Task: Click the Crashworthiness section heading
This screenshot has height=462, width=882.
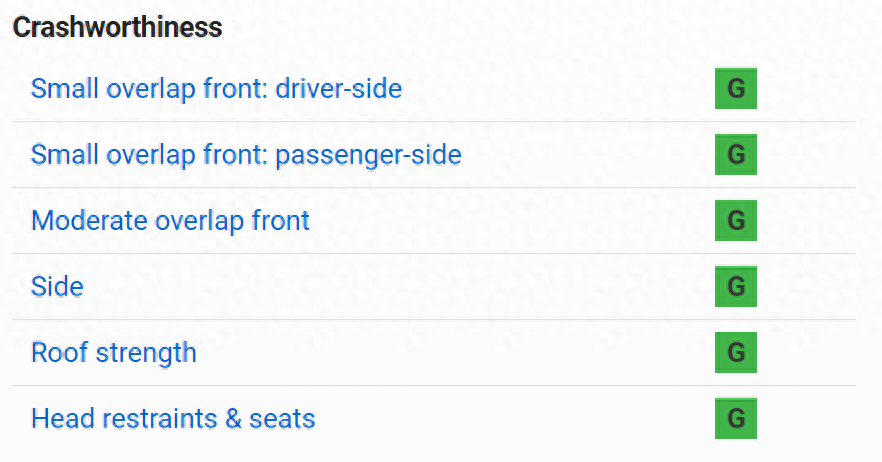Action: [117, 27]
